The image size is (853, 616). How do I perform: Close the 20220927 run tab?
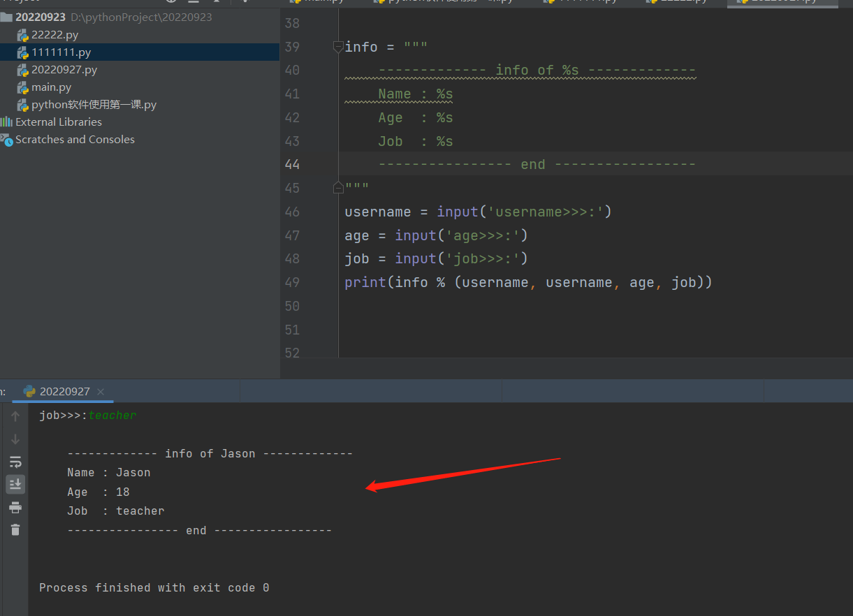(101, 392)
